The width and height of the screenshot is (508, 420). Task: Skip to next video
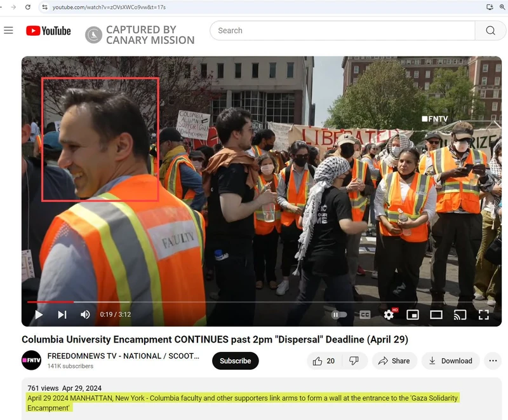(x=62, y=315)
